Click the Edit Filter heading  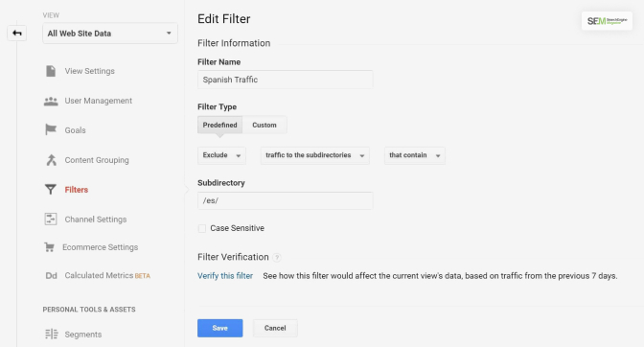(x=224, y=19)
